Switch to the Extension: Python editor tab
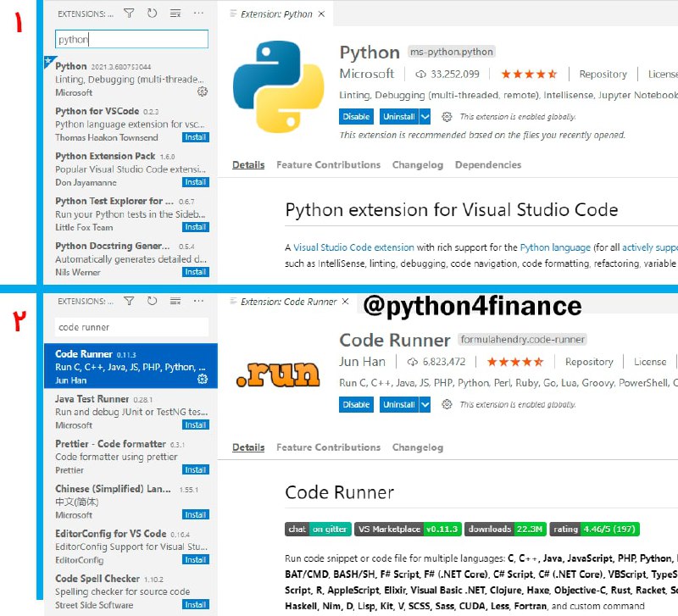 (276, 14)
